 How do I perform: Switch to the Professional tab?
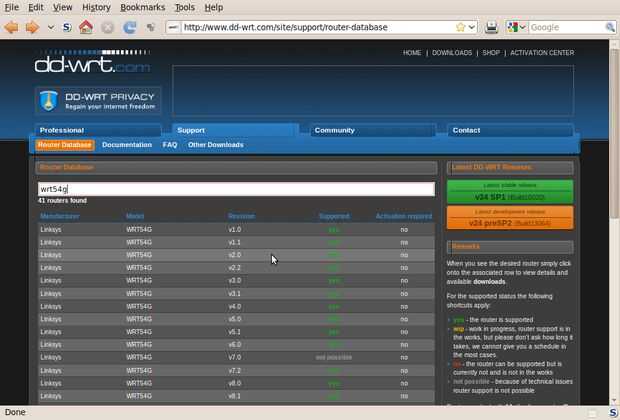pyautogui.click(x=98, y=130)
